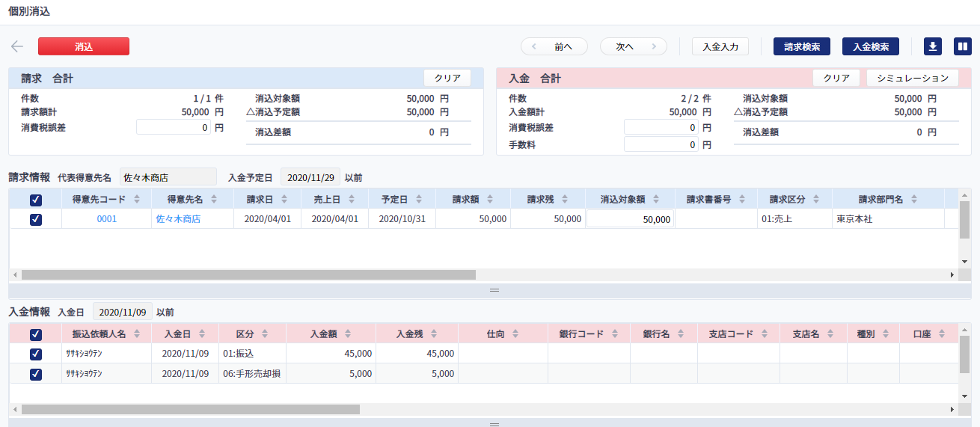Run シミュレーション
980x427 pixels.
click(913, 78)
